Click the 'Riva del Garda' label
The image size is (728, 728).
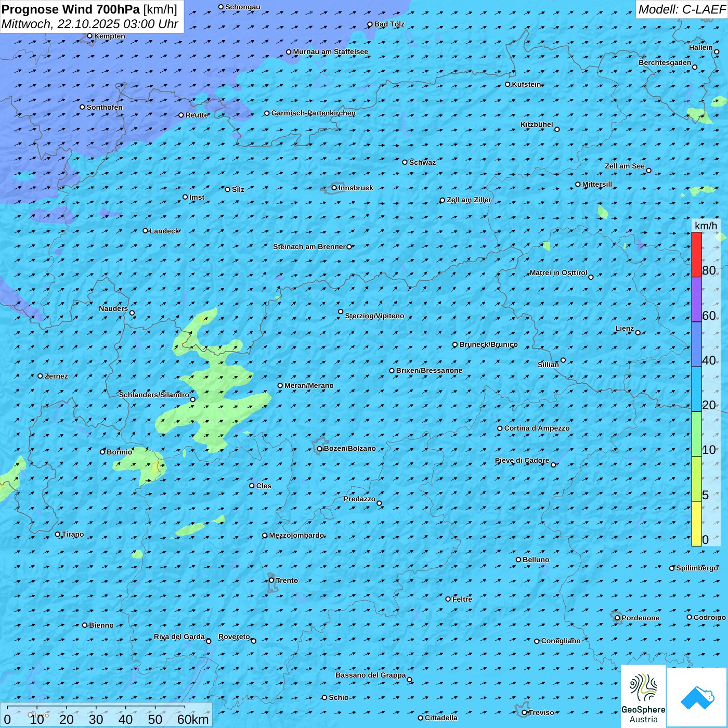[179, 636]
